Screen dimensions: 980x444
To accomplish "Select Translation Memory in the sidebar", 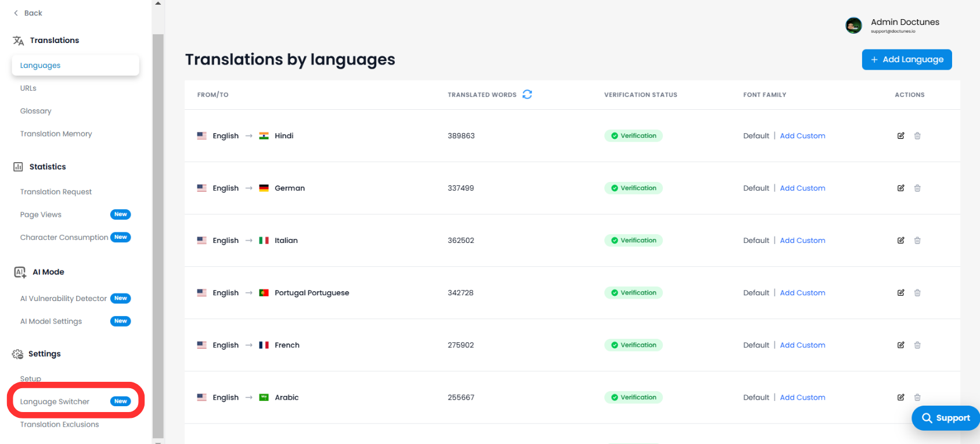I will 56,134.
